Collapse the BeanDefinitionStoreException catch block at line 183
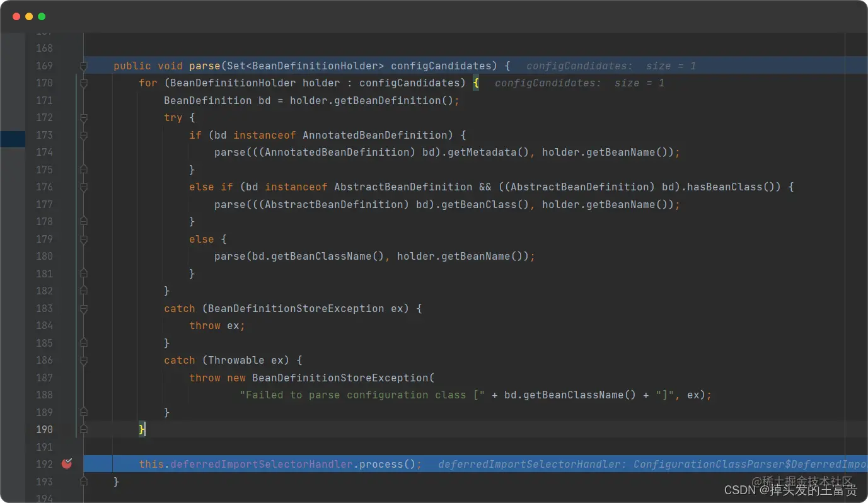 (x=83, y=308)
